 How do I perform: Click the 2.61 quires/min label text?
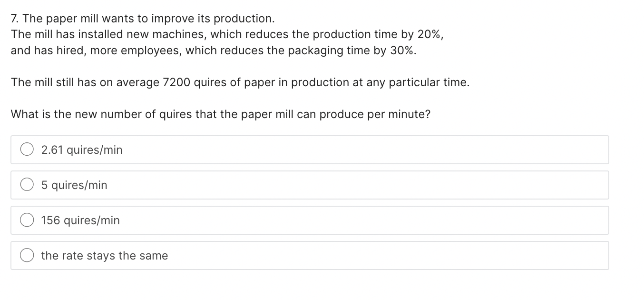(x=81, y=150)
